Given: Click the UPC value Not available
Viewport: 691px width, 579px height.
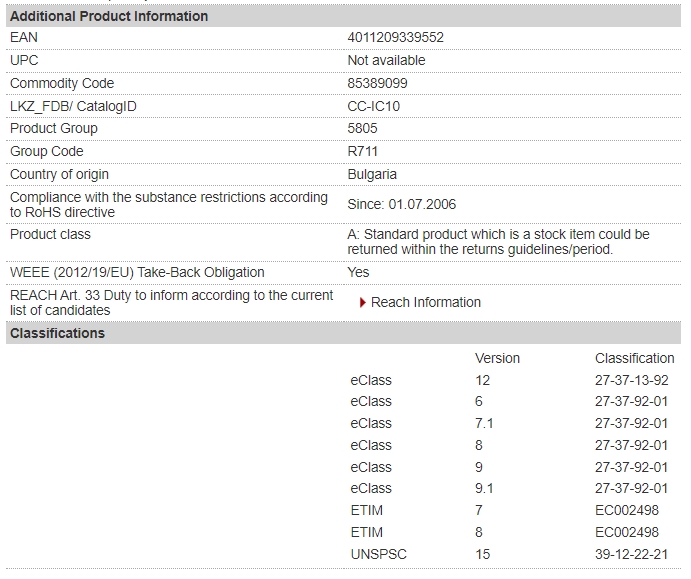Looking at the screenshot, I should click(x=386, y=60).
